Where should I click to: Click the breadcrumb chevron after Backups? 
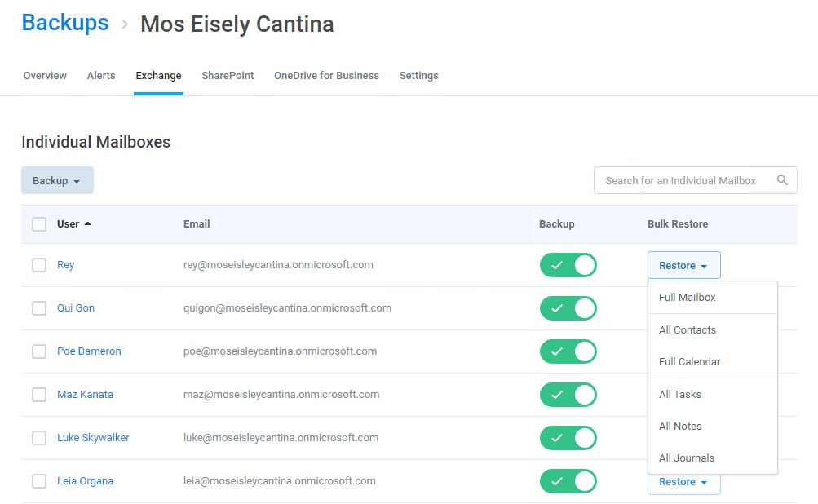125,24
